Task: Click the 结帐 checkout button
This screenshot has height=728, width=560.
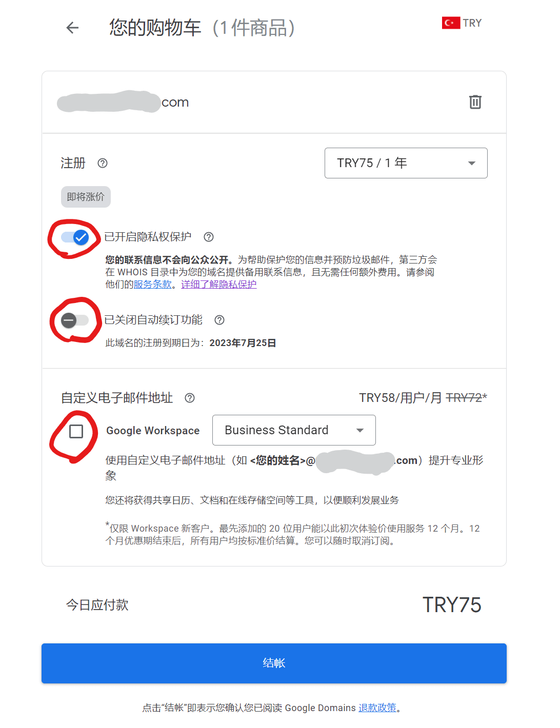Action: click(x=274, y=663)
